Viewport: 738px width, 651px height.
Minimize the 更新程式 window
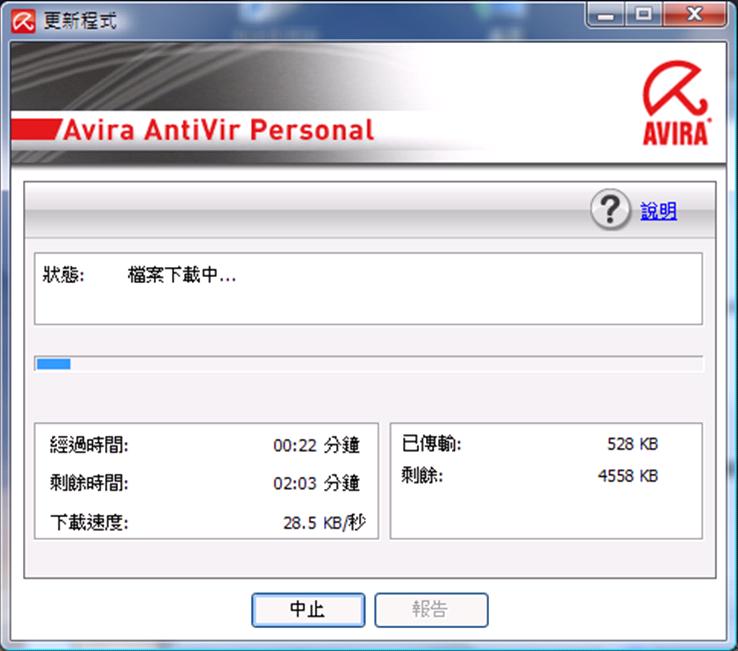click(x=606, y=15)
